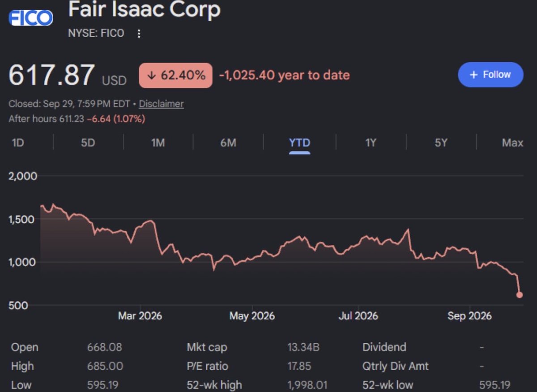Screen dimensions: 537x392
Task: Click the Low value 595.19 in first column
Action: [103, 385]
